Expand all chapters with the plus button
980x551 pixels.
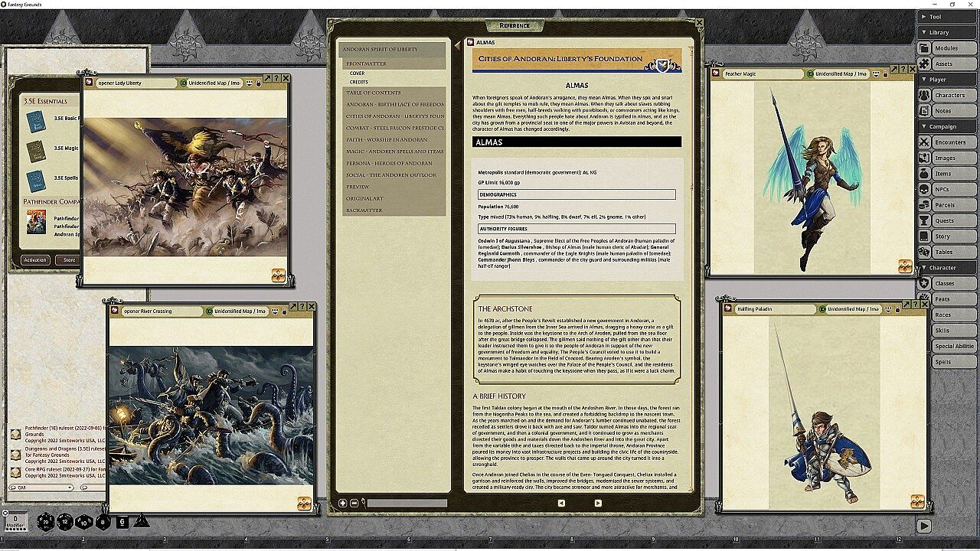tap(343, 503)
